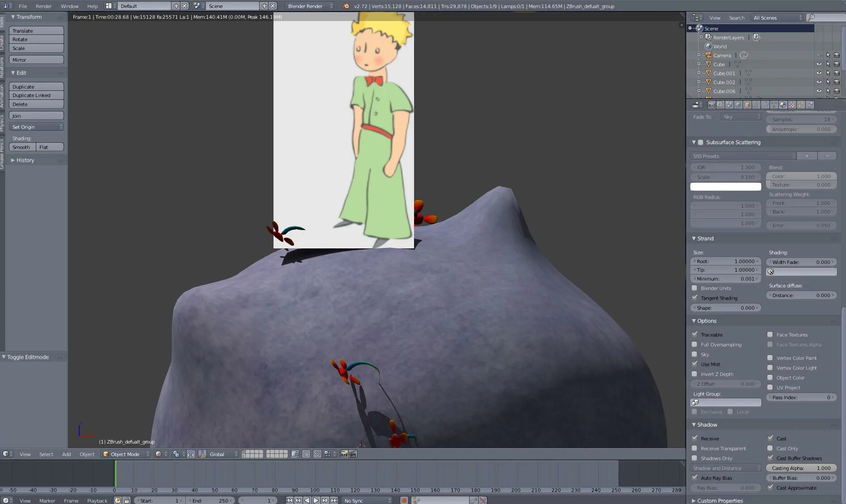Disable the Traceable checkbox
The image size is (846, 504).
tap(695, 334)
